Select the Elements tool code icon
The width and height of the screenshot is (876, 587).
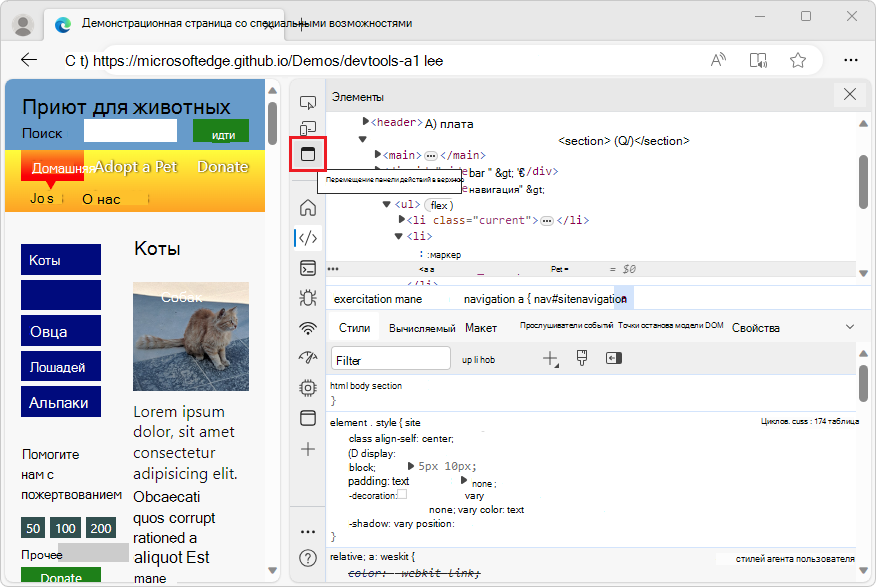tap(308, 238)
